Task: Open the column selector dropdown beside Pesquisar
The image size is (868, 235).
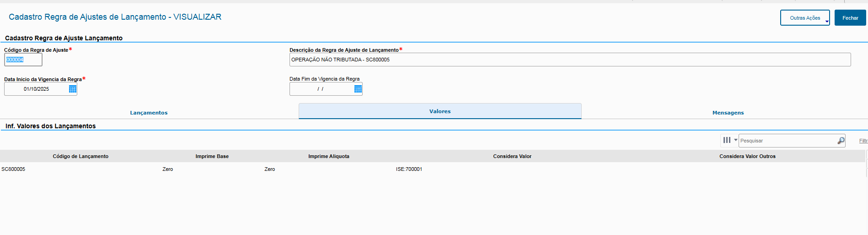Action: 729,140
